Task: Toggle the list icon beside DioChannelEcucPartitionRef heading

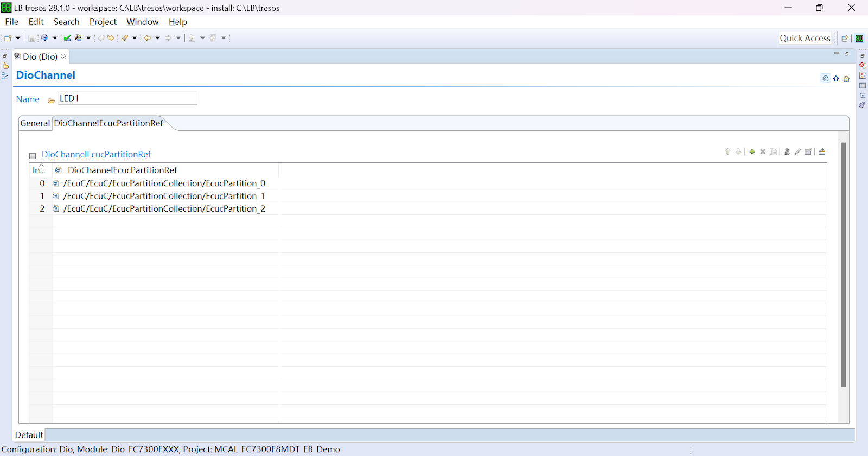Action: 33,155
